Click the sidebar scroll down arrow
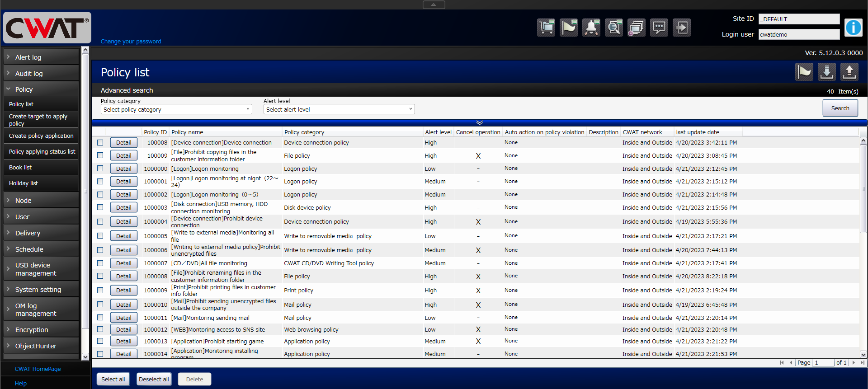The width and height of the screenshot is (868, 389). coord(85,357)
